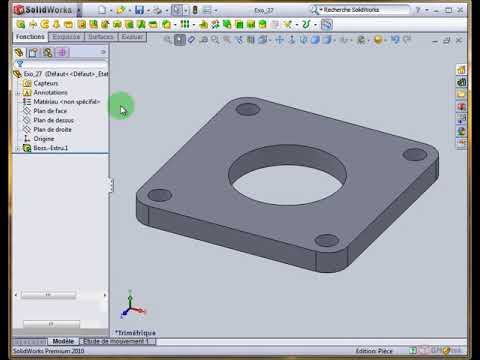Screen dimensions: 480x360
Task: Click the Options list icon in title bar
Action: [207, 10]
